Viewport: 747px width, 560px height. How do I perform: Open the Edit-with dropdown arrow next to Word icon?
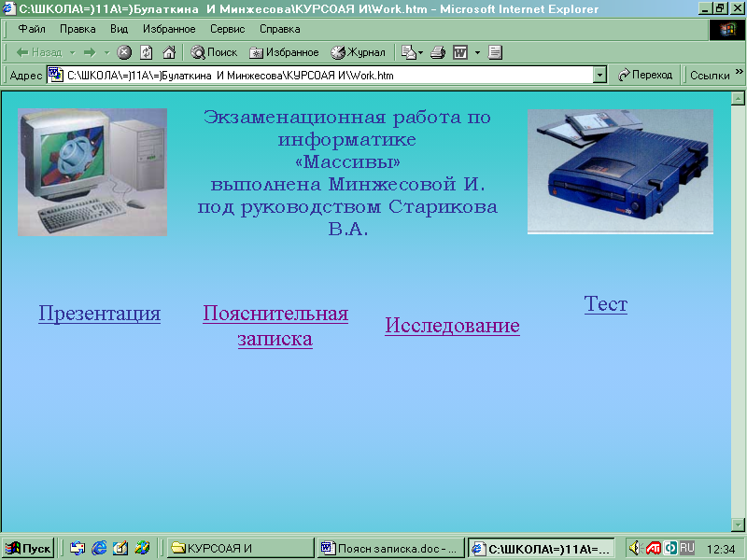(x=477, y=52)
